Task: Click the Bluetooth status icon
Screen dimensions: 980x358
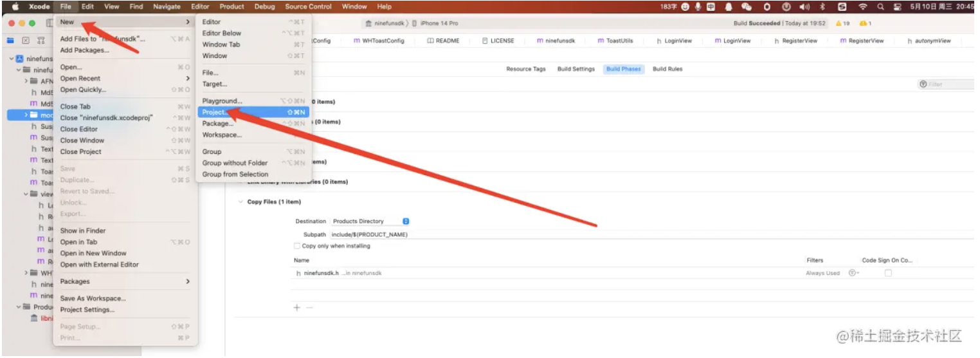Action: [x=822, y=6]
